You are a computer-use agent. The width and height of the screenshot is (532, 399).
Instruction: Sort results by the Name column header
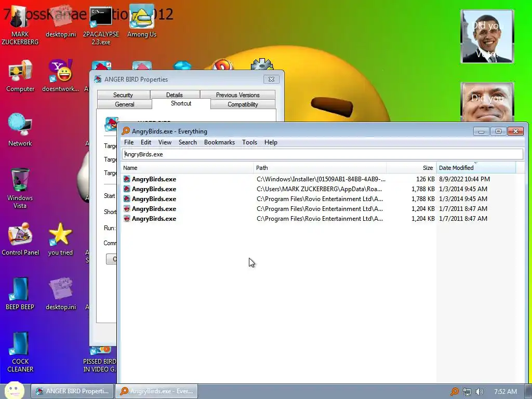[x=187, y=168]
